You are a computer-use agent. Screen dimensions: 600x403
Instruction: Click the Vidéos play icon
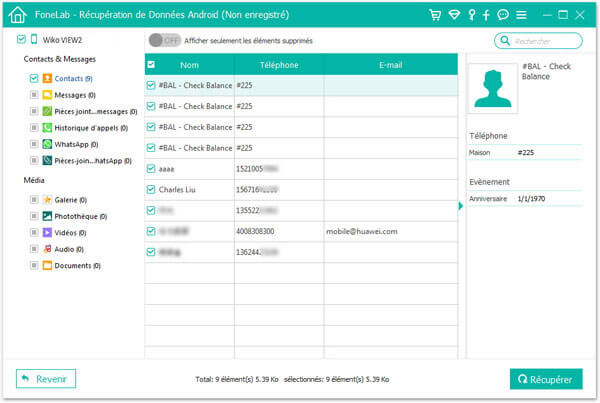[47, 232]
